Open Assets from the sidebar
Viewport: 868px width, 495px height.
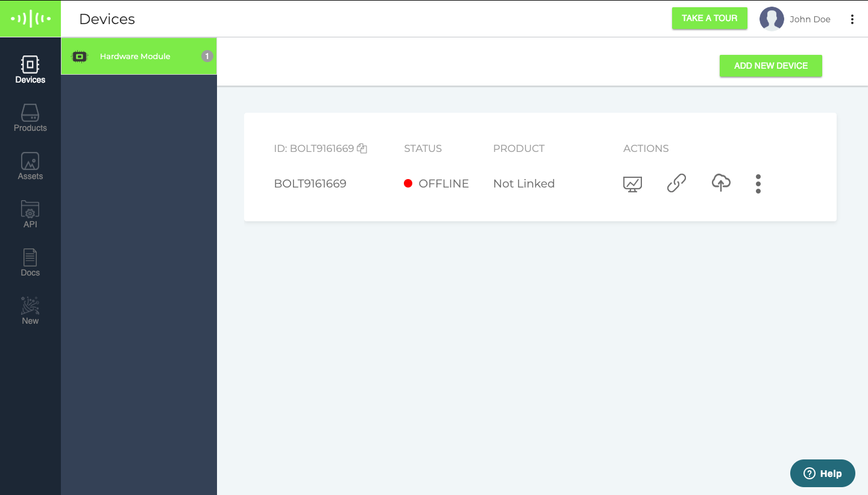coord(30,166)
